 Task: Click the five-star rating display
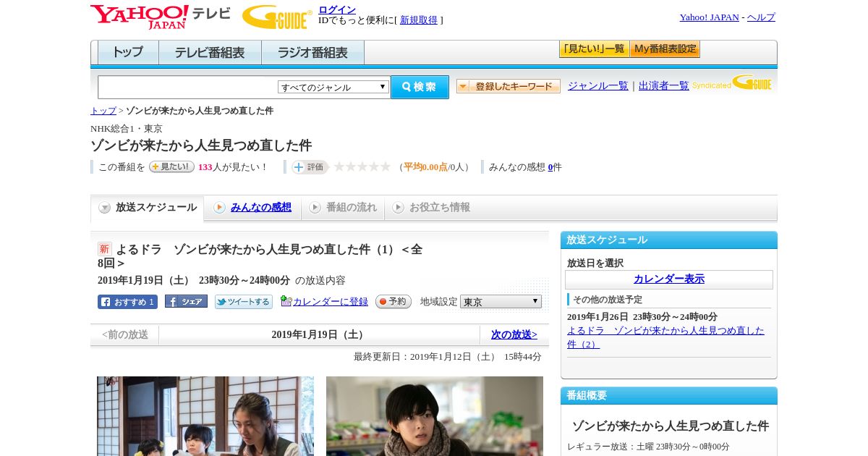coord(362,166)
